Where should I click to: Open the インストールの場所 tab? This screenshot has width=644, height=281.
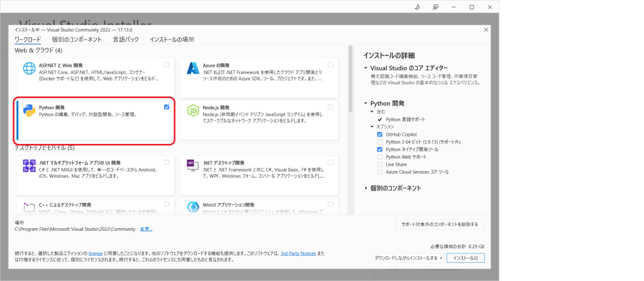click(x=172, y=39)
